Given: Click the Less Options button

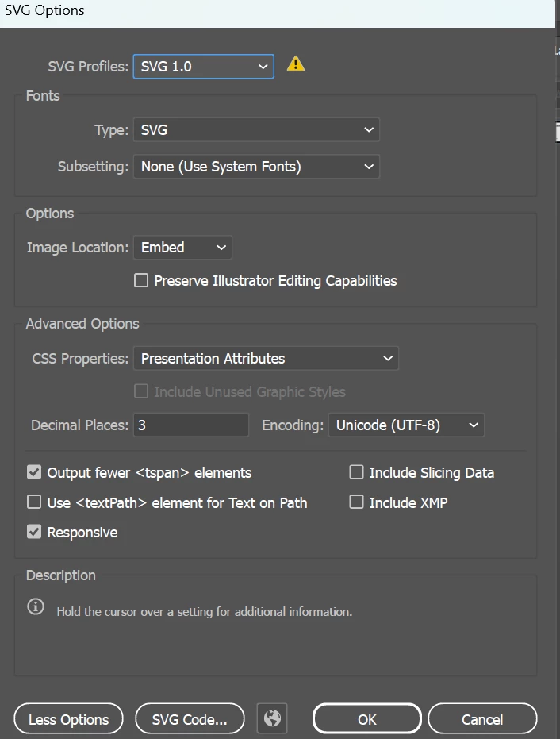Looking at the screenshot, I should coord(68,720).
